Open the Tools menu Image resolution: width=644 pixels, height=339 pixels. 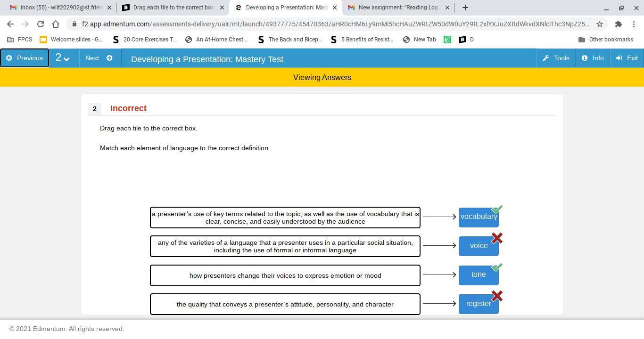(556, 58)
